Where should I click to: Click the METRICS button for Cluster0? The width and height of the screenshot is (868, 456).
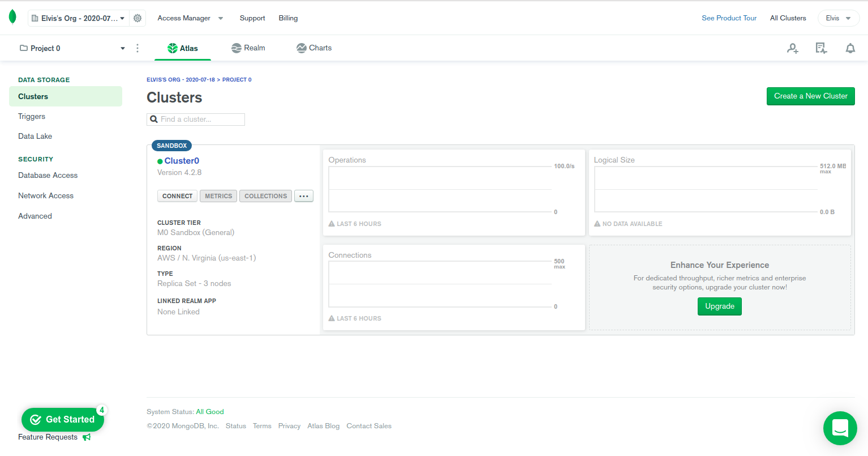[x=218, y=196]
